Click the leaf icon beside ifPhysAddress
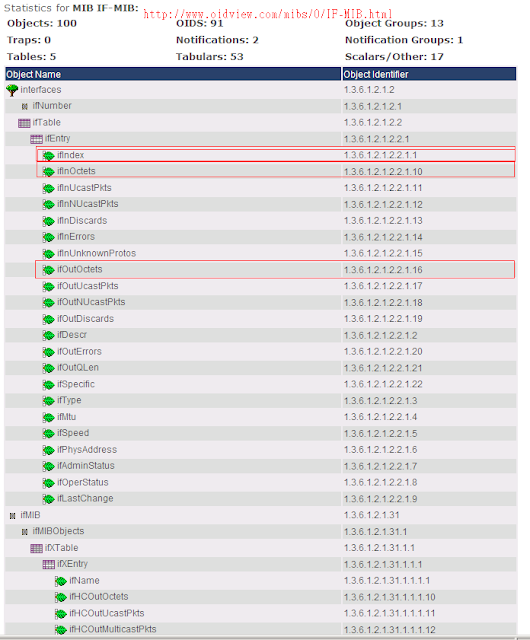 tap(49, 450)
